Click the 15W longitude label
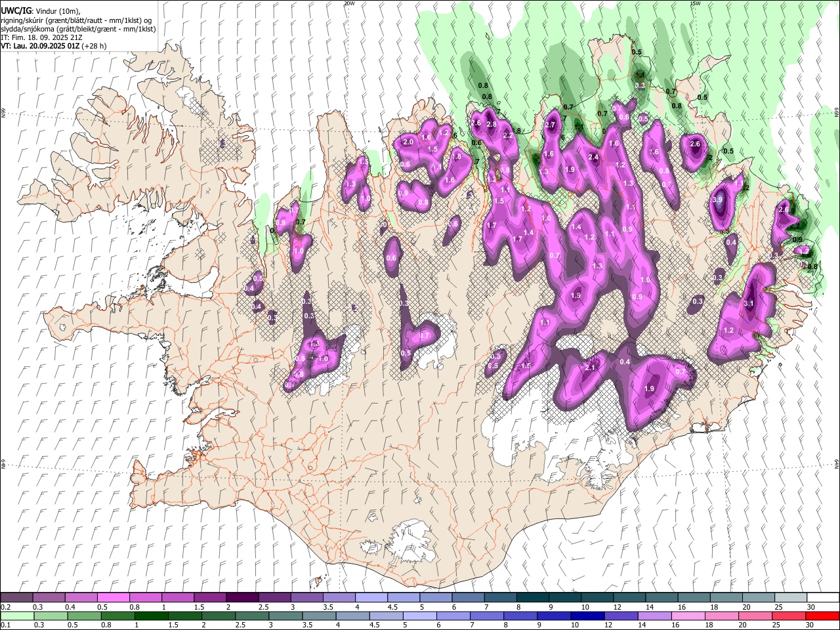Image resolution: width=840 pixels, height=630 pixels. (x=695, y=3)
